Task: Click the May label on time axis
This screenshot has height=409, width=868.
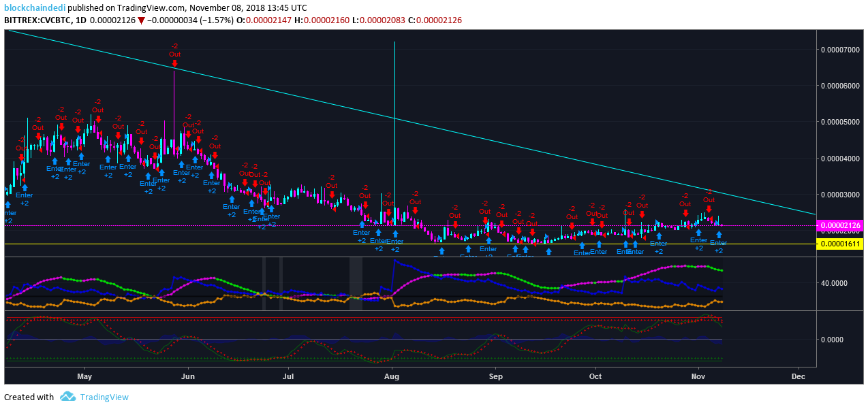Action: (84, 376)
